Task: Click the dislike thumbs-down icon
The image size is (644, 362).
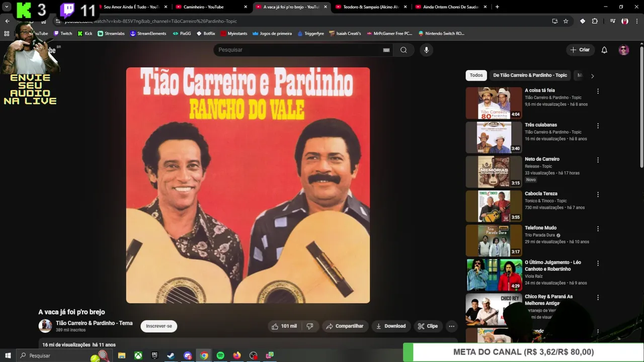Action: click(x=310, y=326)
